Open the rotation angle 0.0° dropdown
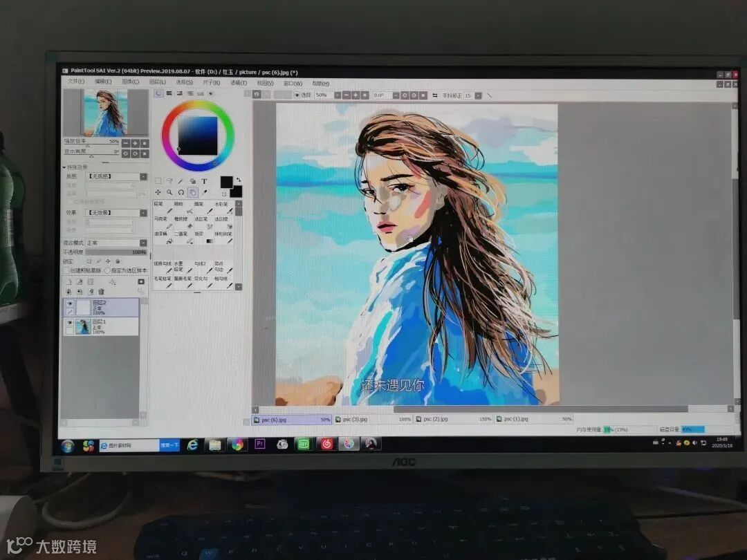The image size is (747, 560). click(396, 95)
